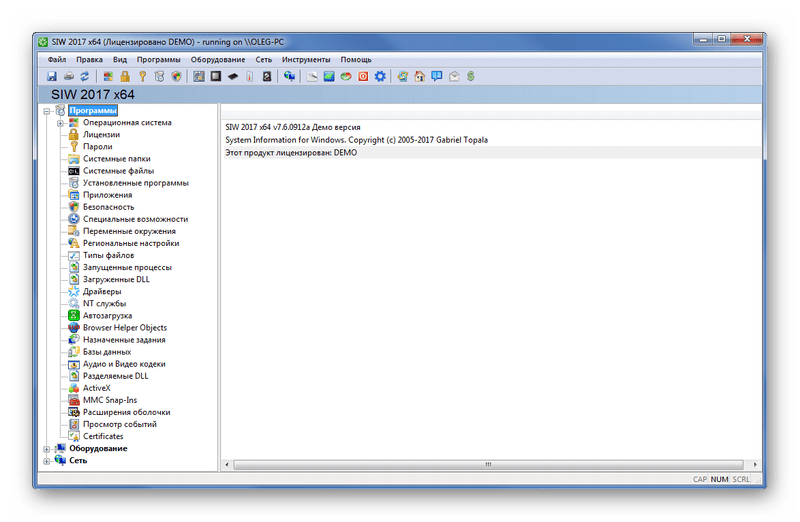Viewport: 800px width, 522px height.
Task: Expand the Сеть tree node
Action: [47, 461]
